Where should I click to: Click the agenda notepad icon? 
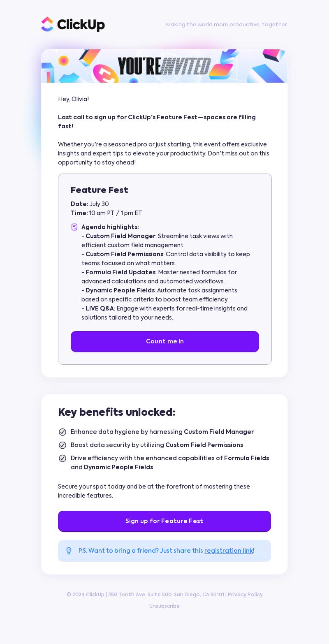coord(74,227)
